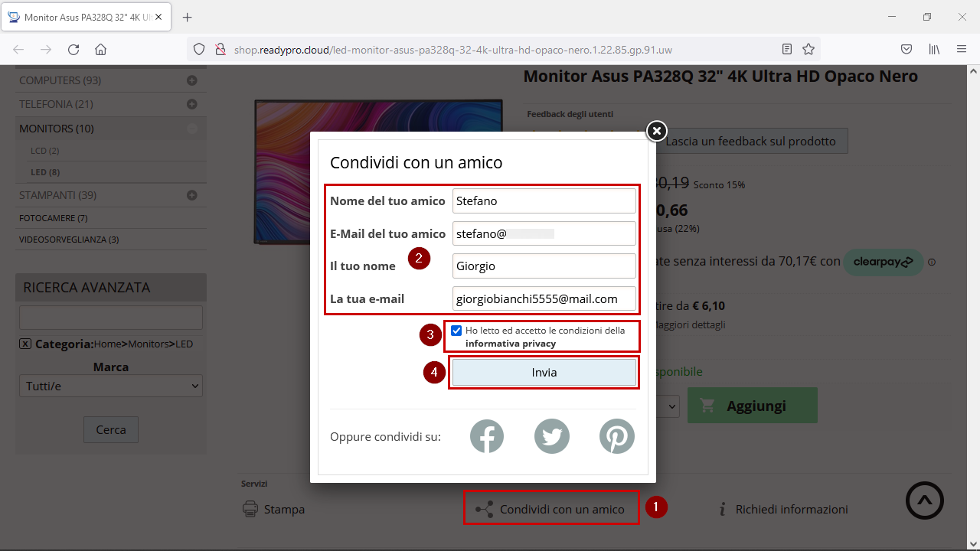Click the Stampa printer icon
Image resolution: width=980 pixels, height=551 pixels.
(x=250, y=509)
